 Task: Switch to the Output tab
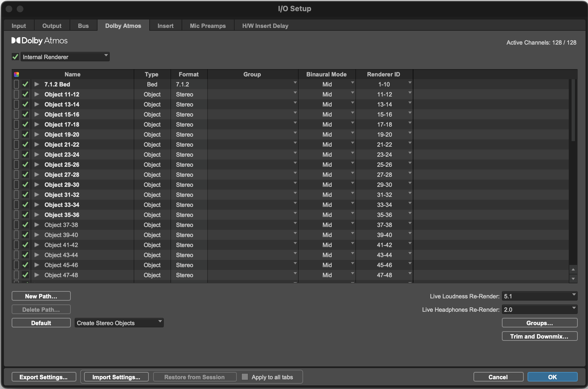[52, 26]
